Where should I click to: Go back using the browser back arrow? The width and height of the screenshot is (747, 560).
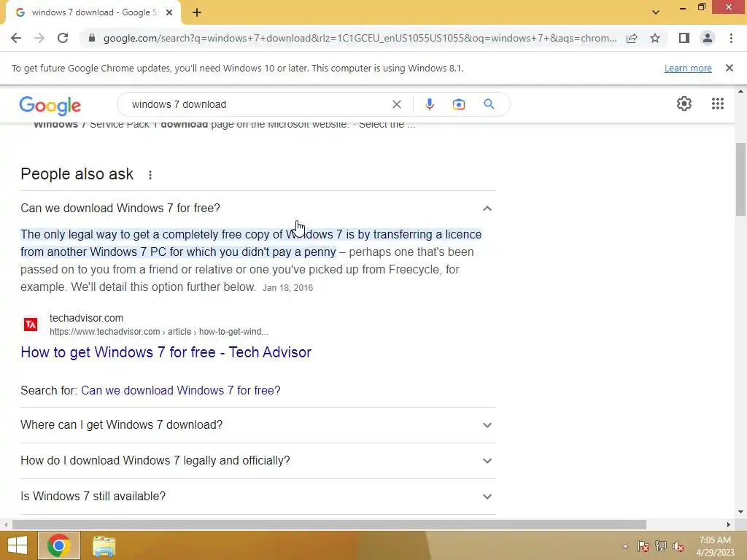(16, 38)
